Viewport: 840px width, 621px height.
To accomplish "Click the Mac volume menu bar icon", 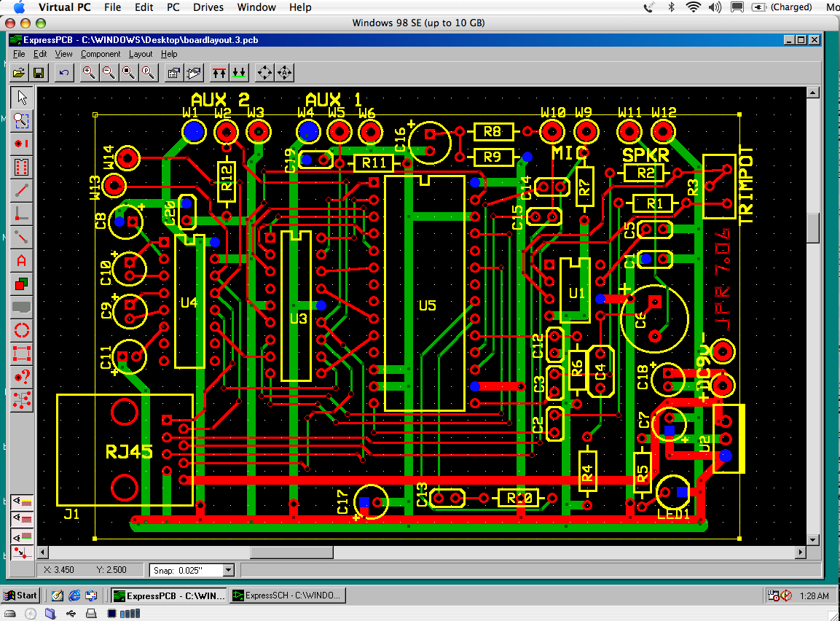I will point(715,7).
